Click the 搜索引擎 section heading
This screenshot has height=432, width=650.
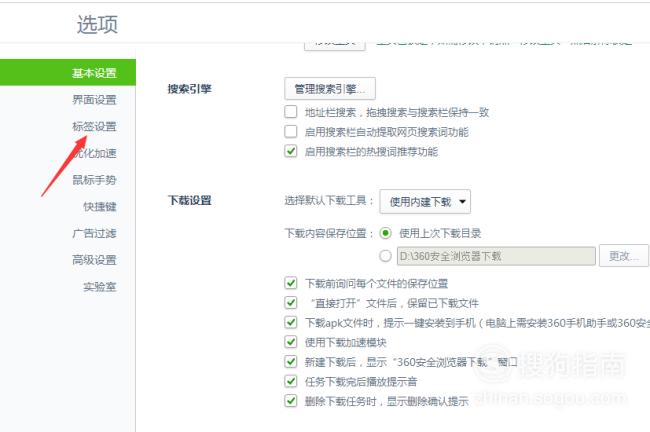tap(189, 89)
